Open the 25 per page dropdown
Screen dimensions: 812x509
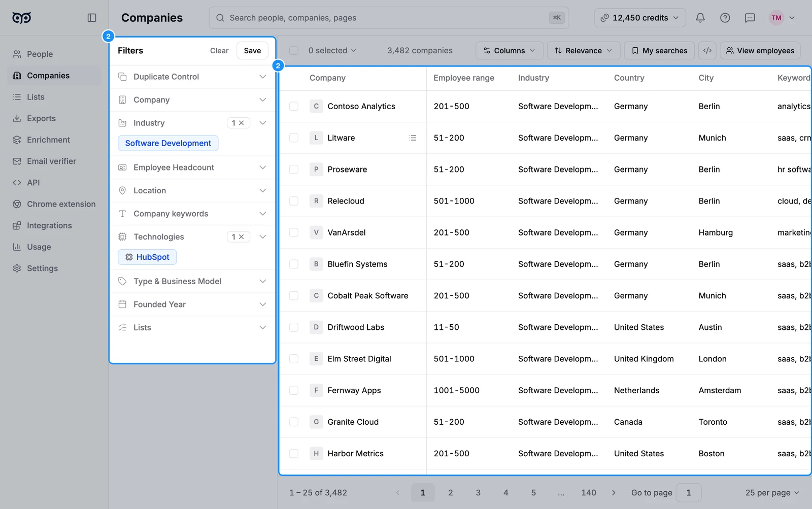772,493
